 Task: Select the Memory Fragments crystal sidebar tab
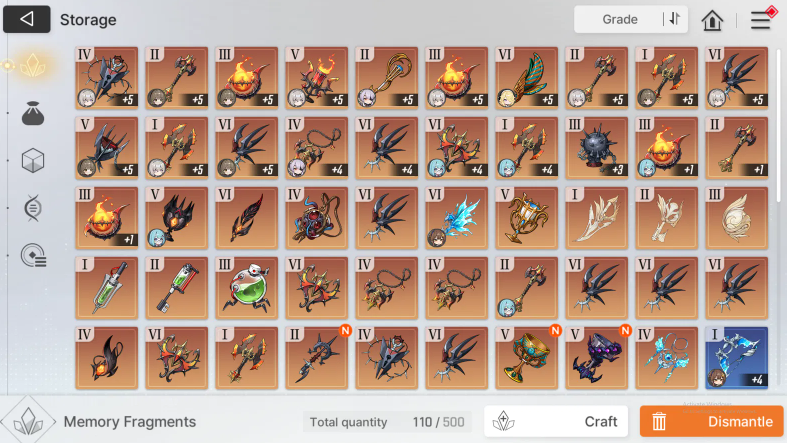click(32, 65)
